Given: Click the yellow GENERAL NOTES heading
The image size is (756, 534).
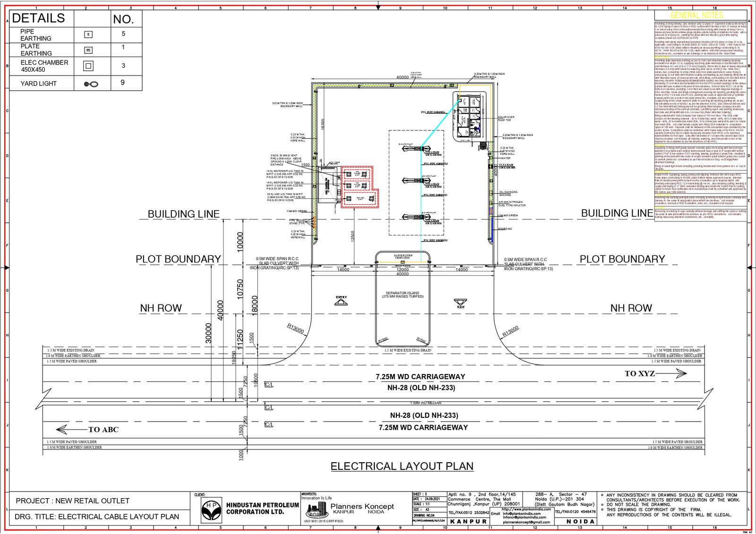Looking at the screenshot, I should (696, 15).
